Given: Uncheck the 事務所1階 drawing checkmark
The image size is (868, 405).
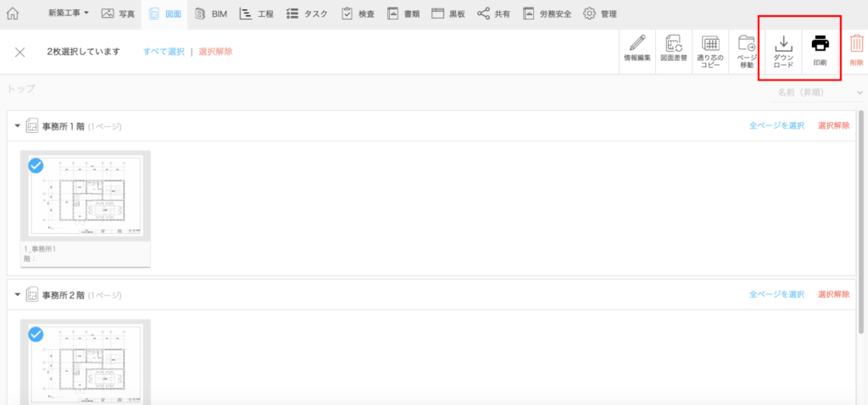Looking at the screenshot, I should pyautogui.click(x=36, y=165).
